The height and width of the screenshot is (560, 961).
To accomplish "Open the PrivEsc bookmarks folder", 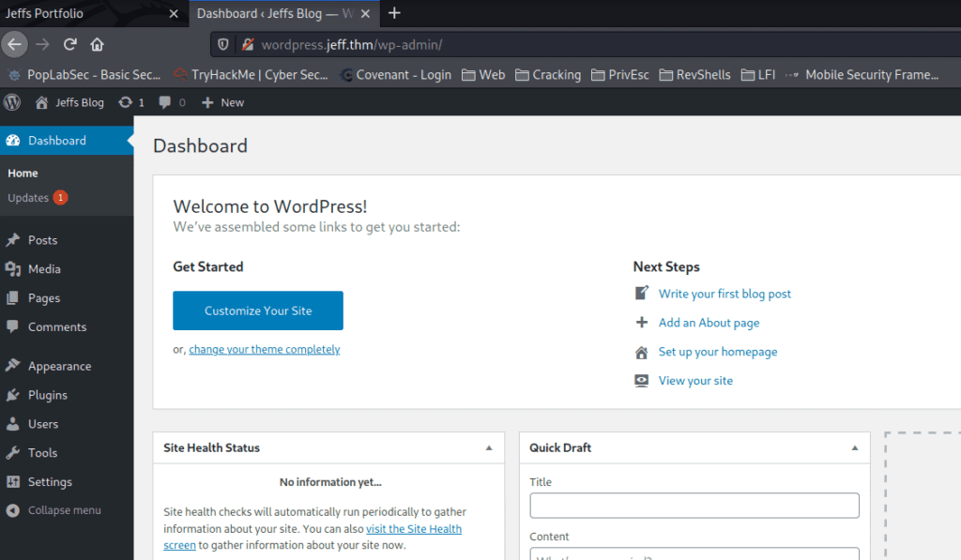I will 619,75.
